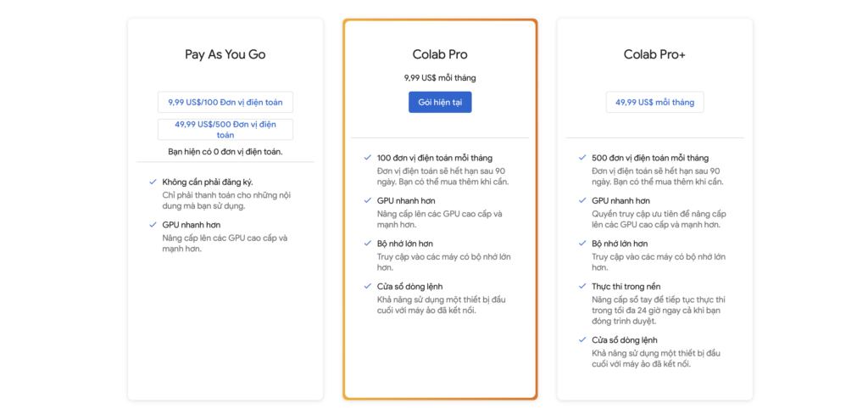The width and height of the screenshot is (868, 415).
Task: Select the Pay As You Go heading
Action: (225, 54)
